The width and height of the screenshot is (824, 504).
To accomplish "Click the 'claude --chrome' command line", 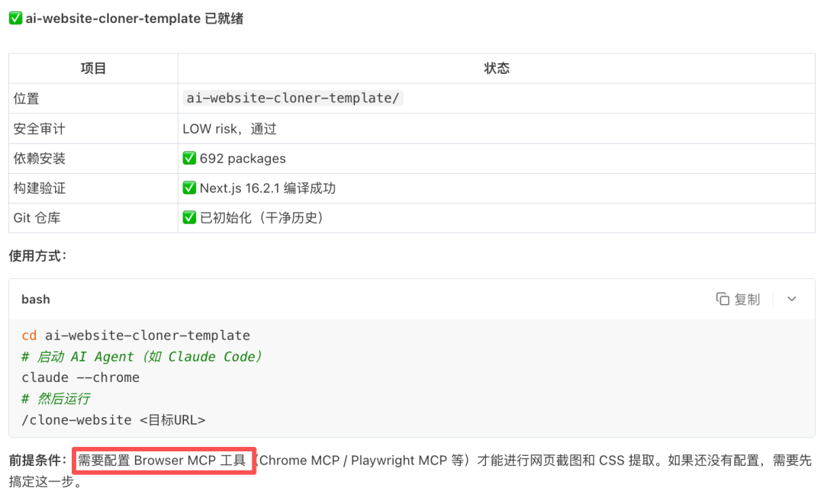I will click(x=80, y=377).
